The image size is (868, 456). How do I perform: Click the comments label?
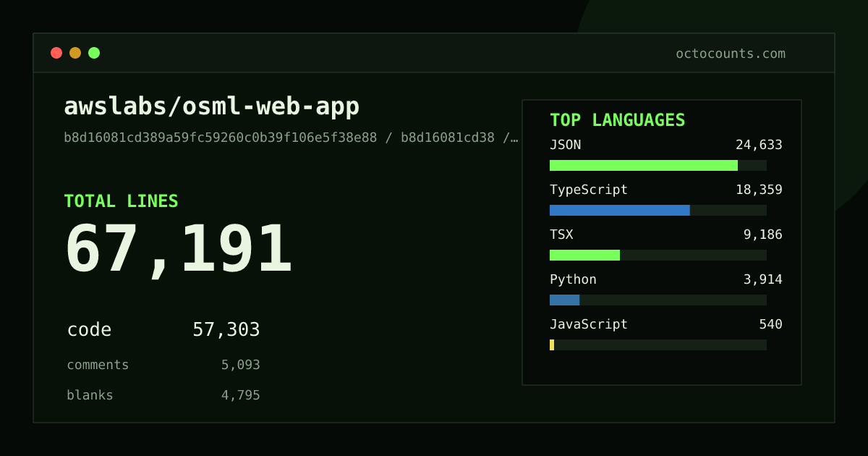point(98,365)
